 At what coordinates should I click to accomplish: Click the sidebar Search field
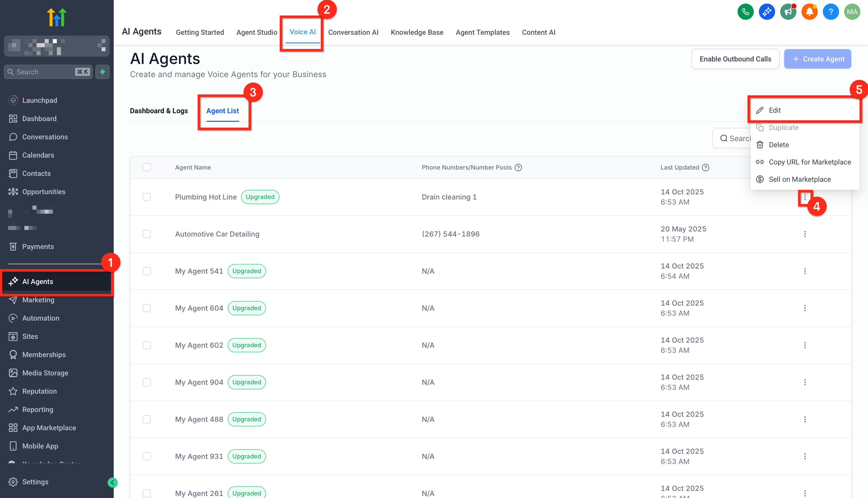click(44, 72)
